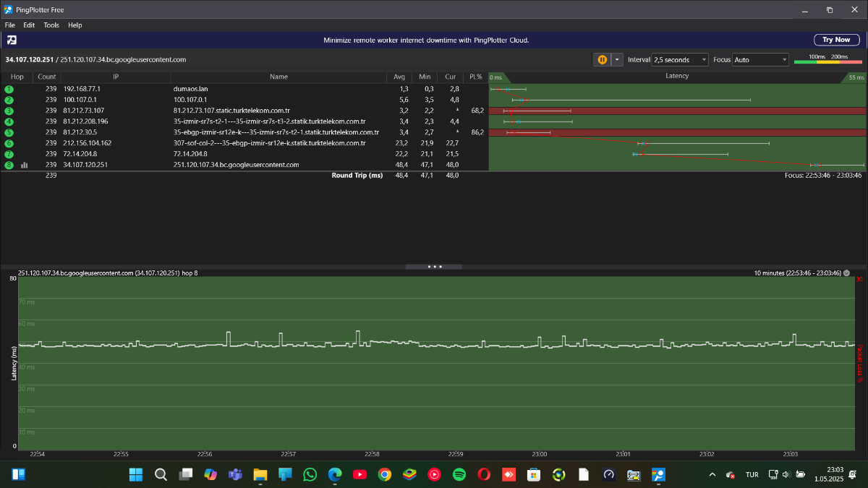This screenshot has width=868, height=488.
Task: Open Microsoft Edge from the taskbar
Action: pyautogui.click(x=335, y=475)
